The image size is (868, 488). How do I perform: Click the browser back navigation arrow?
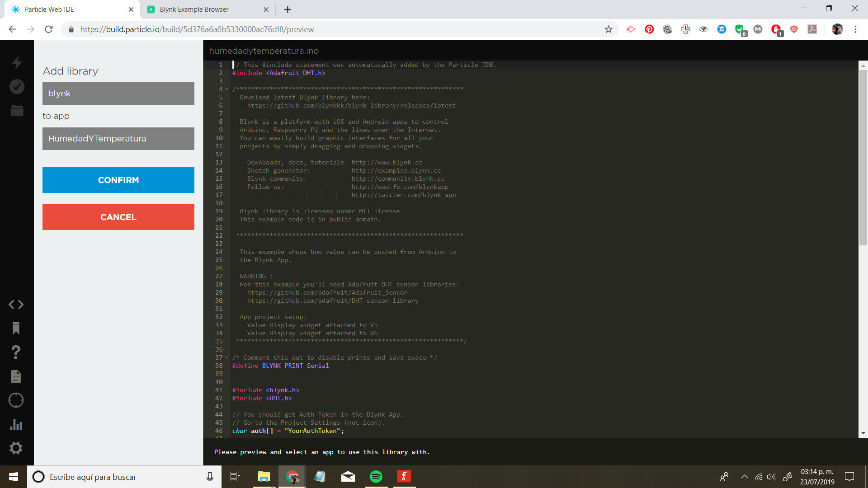tap(13, 30)
